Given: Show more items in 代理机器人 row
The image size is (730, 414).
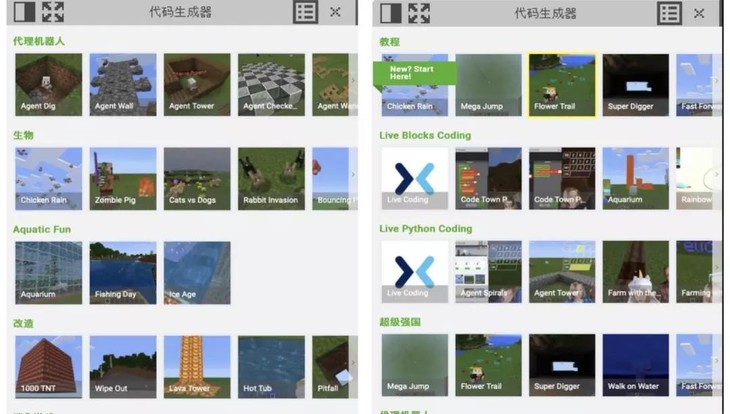Looking at the screenshot, I should point(353,81).
